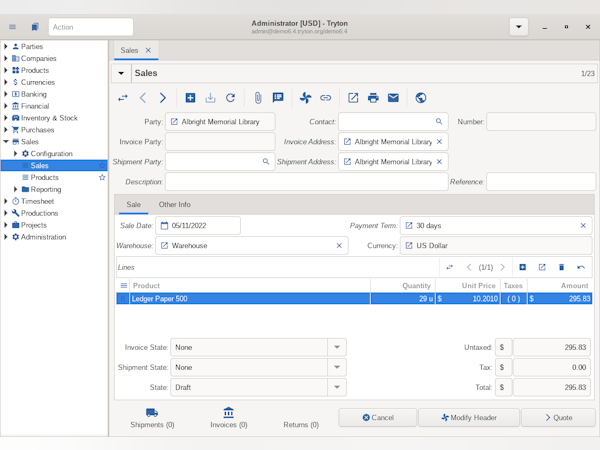Open the notes icon in toolbar
The height and width of the screenshot is (450, 600).
[278, 98]
